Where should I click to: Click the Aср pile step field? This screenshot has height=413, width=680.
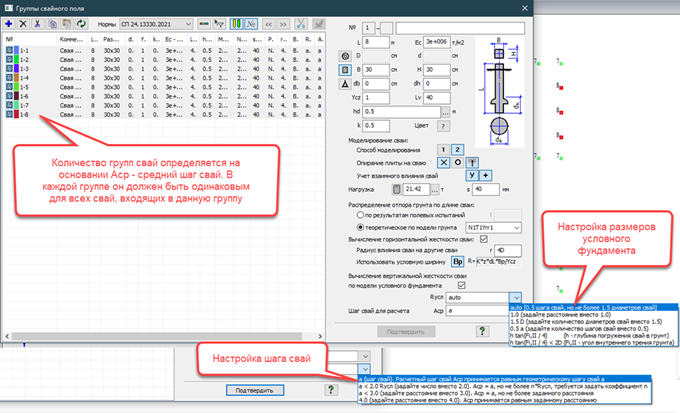pyautogui.click(x=477, y=311)
